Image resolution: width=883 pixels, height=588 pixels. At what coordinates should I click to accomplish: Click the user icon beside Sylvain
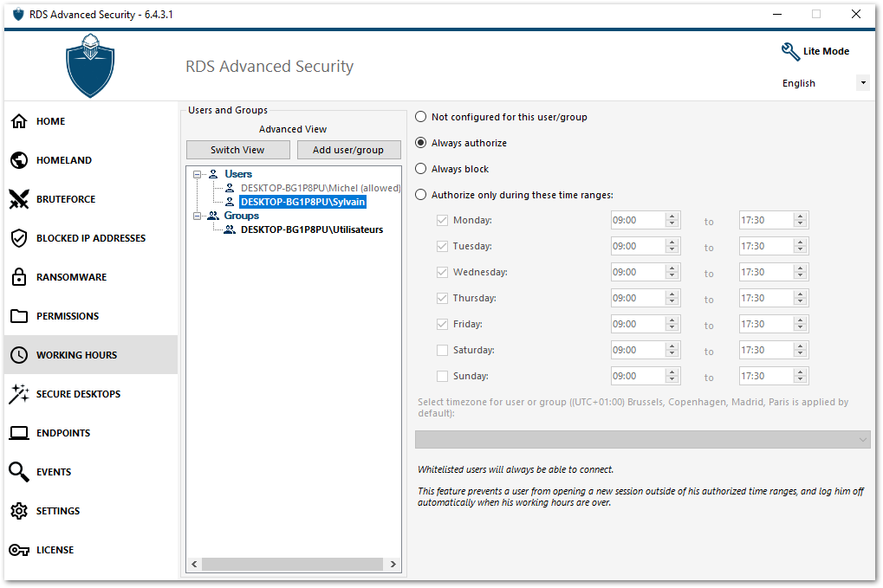point(230,202)
